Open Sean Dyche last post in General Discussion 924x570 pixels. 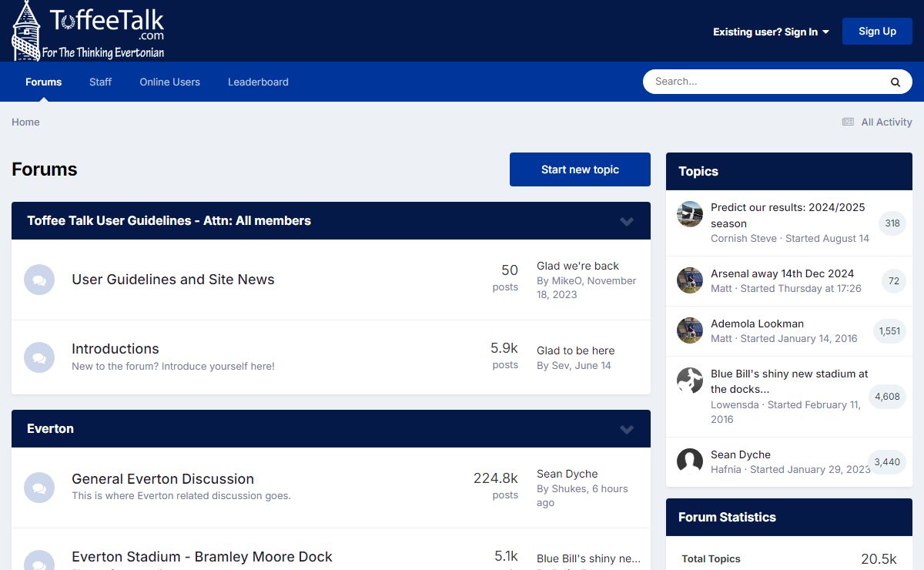(x=567, y=474)
